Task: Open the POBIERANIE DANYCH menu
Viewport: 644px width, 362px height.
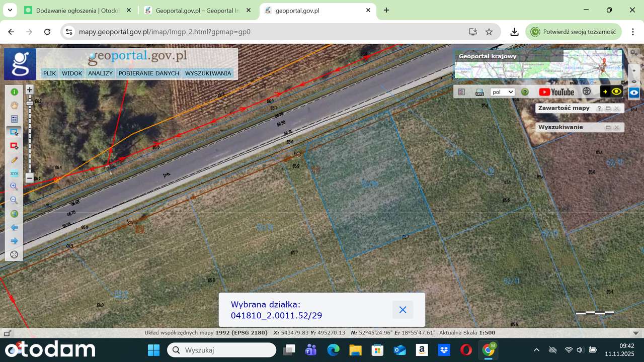Action: (148, 73)
